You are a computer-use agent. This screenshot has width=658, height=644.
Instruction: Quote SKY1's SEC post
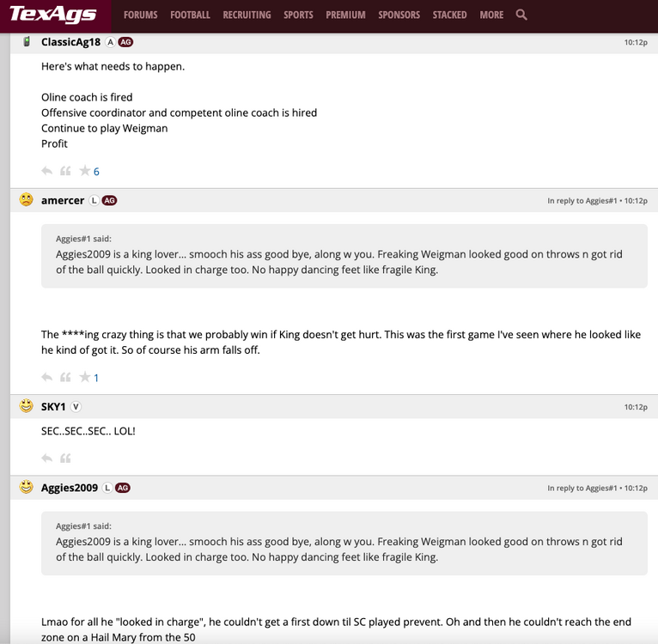pyautogui.click(x=65, y=458)
